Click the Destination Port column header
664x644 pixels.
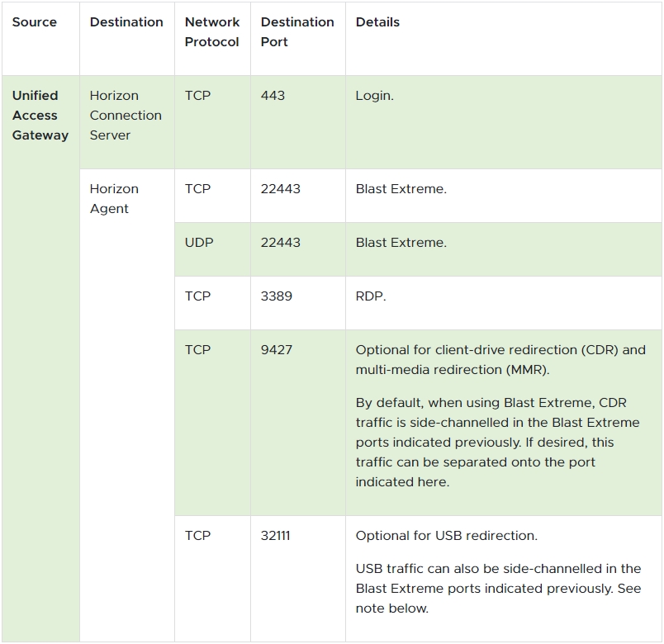pyautogui.click(x=297, y=32)
